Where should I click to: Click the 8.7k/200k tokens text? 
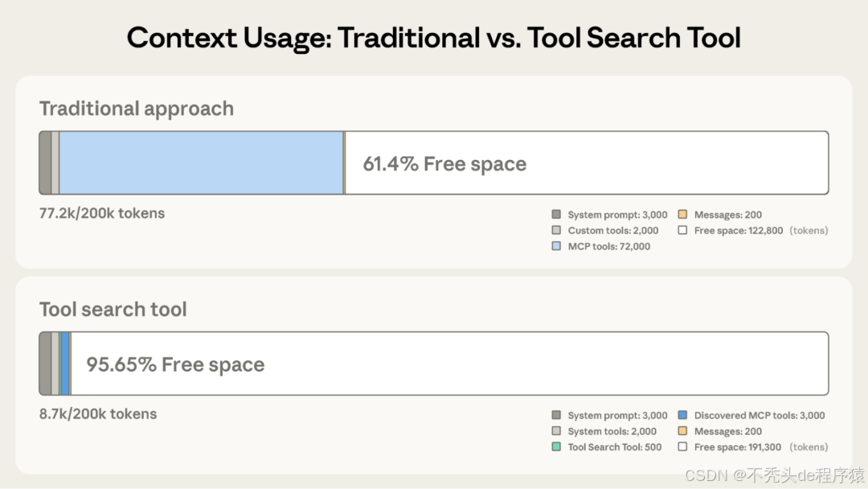98,414
